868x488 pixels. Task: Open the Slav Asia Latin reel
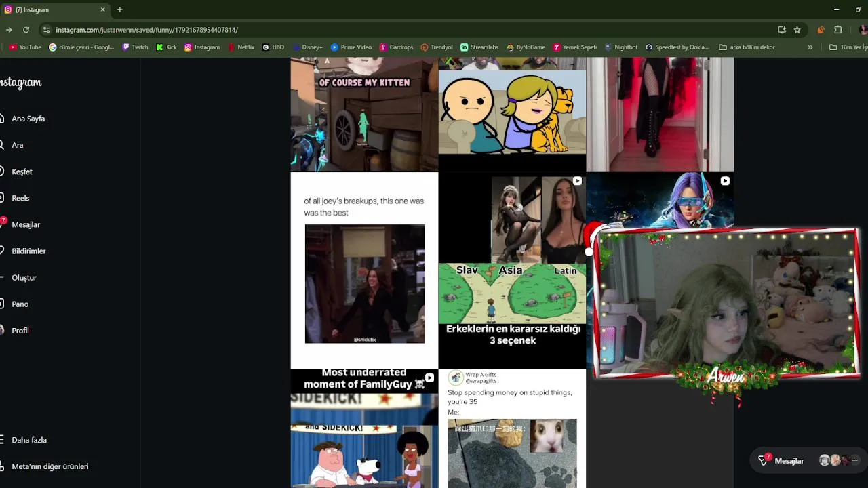[x=512, y=270]
